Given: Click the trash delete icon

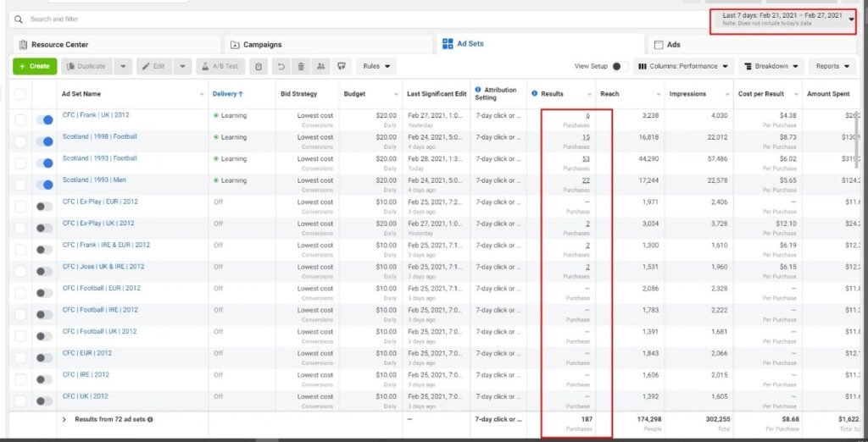Looking at the screenshot, I should point(301,66).
